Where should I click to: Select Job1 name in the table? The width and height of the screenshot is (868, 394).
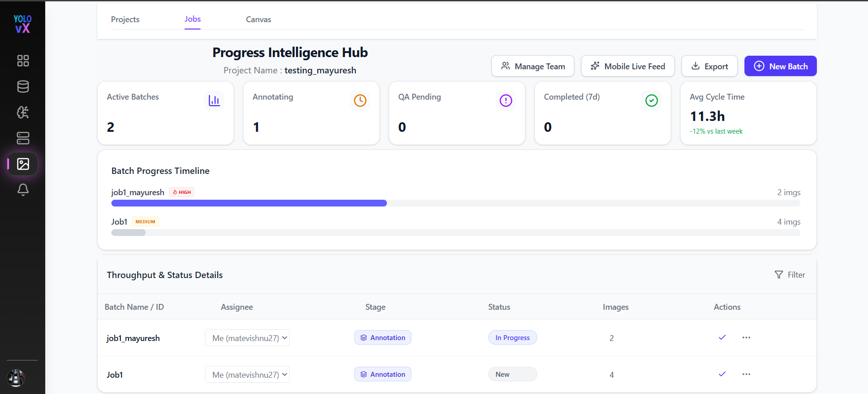click(x=114, y=375)
